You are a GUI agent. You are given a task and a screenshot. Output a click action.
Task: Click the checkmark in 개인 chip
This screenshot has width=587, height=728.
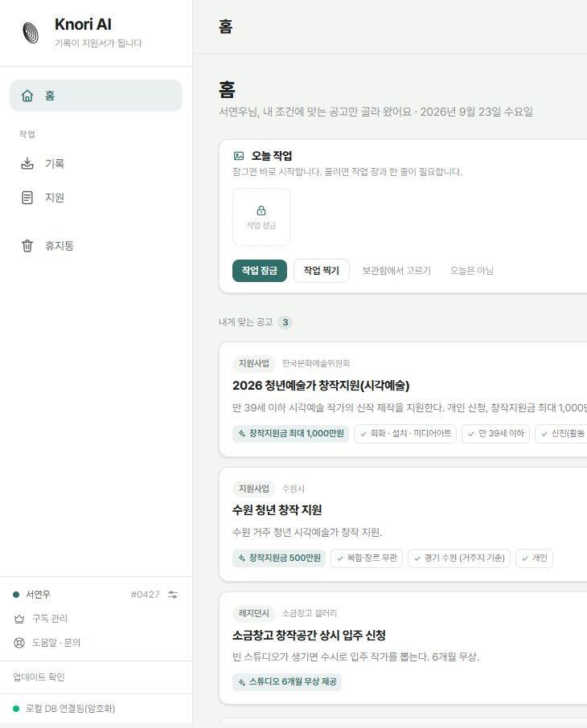pos(525,558)
